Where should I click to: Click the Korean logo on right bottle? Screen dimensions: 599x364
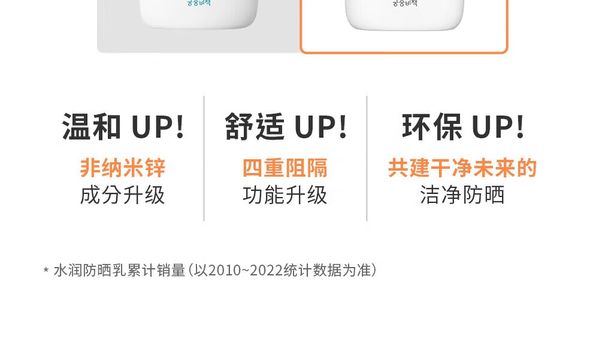pos(405,4)
